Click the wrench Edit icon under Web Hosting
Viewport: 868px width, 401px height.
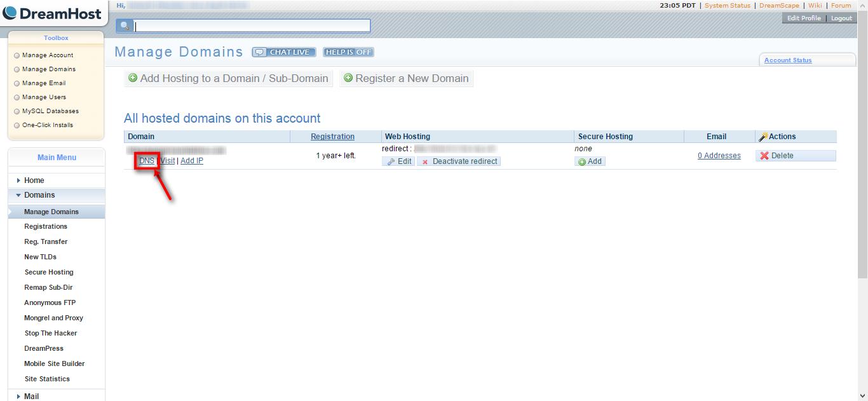click(391, 161)
